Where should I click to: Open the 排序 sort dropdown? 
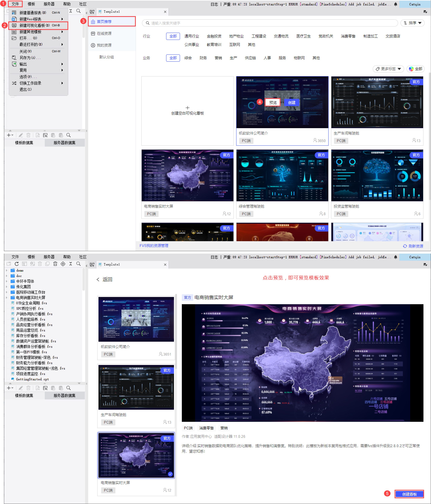(x=412, y=23)
